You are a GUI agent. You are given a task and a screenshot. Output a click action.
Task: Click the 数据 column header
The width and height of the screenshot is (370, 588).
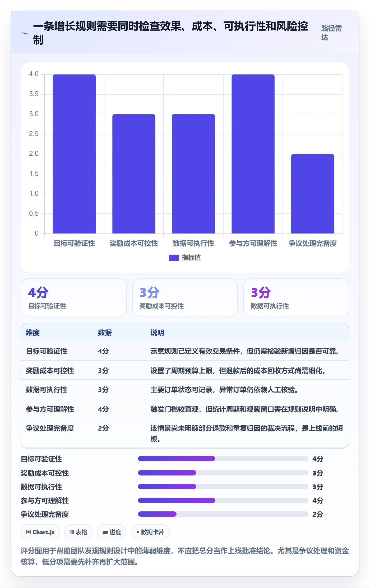coord(105,333)
